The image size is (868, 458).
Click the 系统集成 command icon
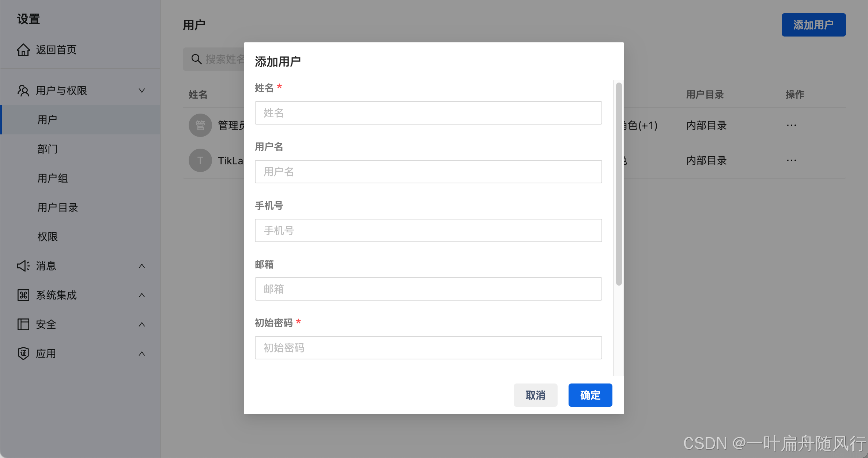[23, 295]
